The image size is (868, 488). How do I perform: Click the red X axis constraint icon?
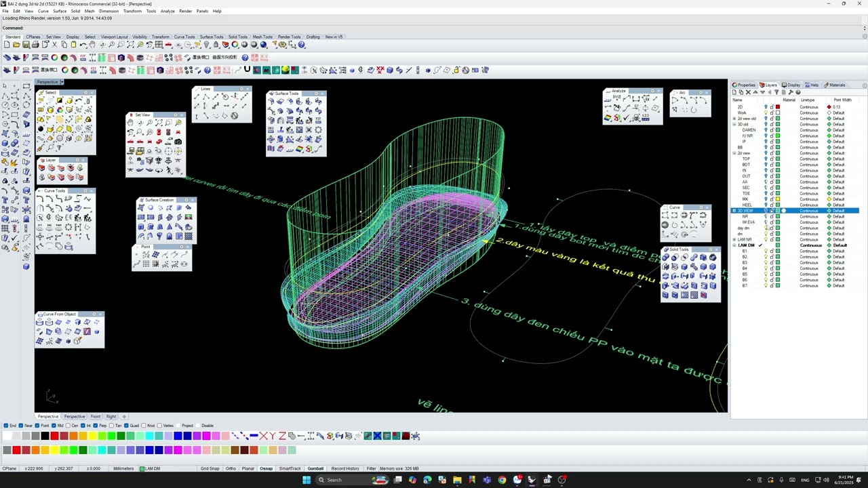coord(263,436)
